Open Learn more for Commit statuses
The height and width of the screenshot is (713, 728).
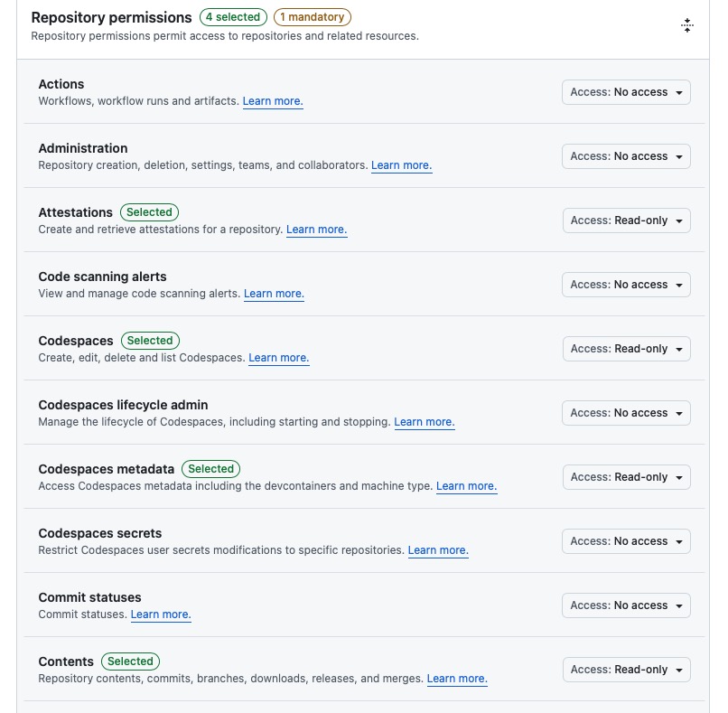pyautogui.click(x=161, y=614)
